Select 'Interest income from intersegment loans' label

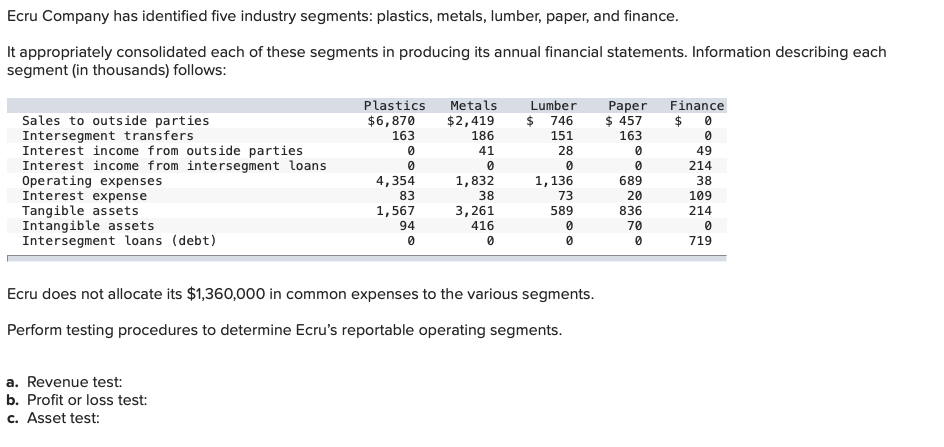174,166
